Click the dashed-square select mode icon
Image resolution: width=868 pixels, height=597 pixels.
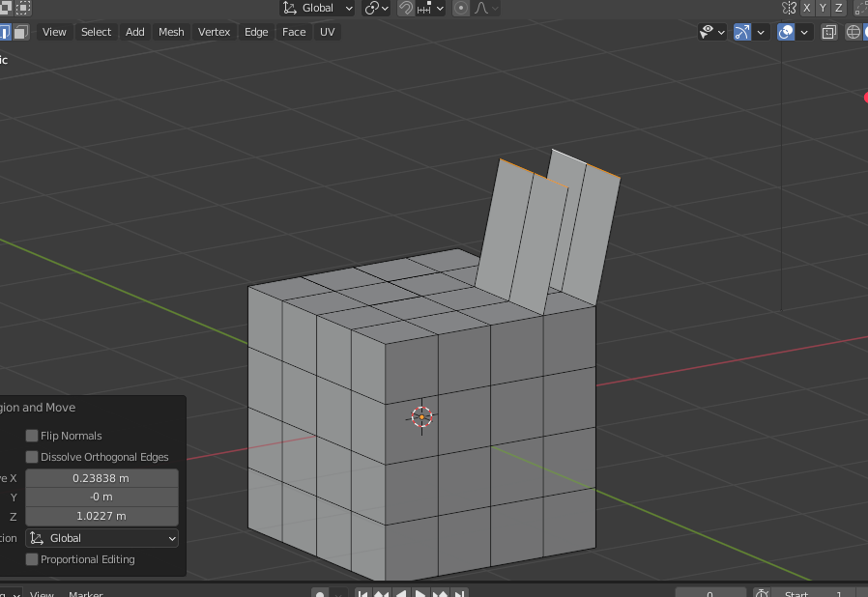click(23, 7)
